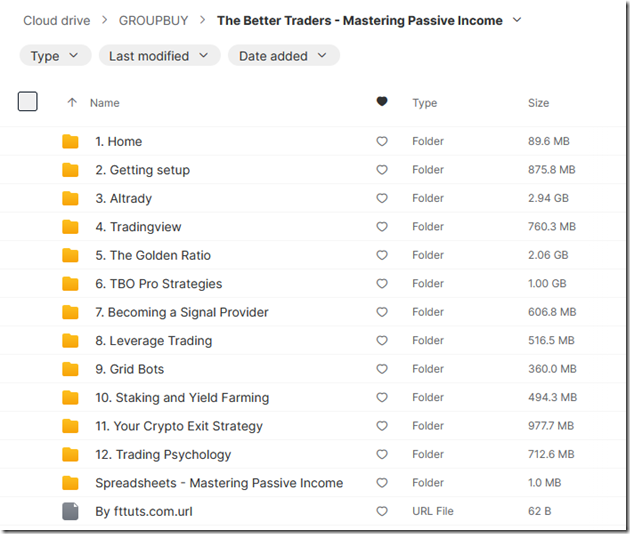The width and height of the screenshot is (630, 534).
Task: Favorite the 9. Grid Bots folder
Action: [x=382, y=369]
